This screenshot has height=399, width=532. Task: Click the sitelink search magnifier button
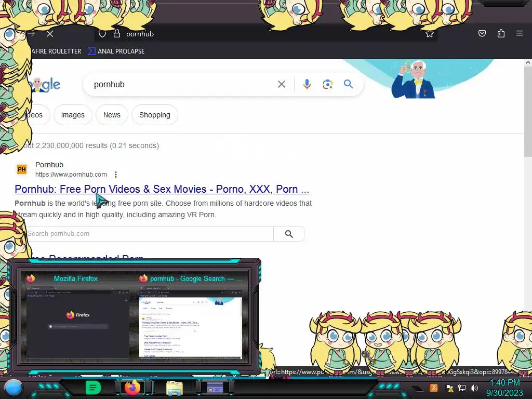tap(289, 234)
